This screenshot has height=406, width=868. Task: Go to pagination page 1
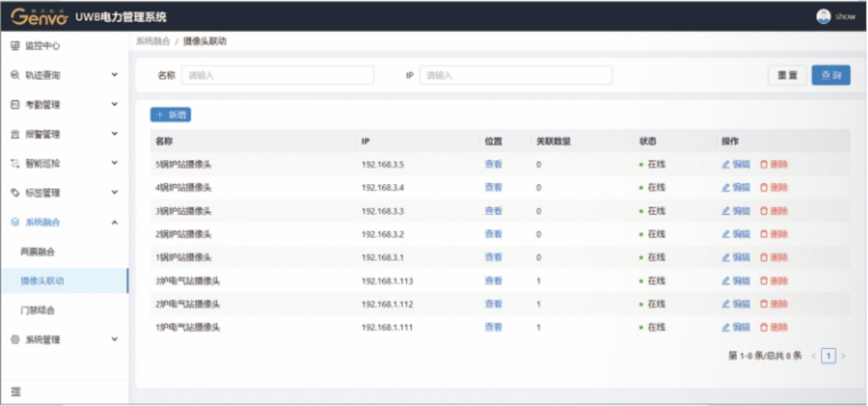pos(828,356)
